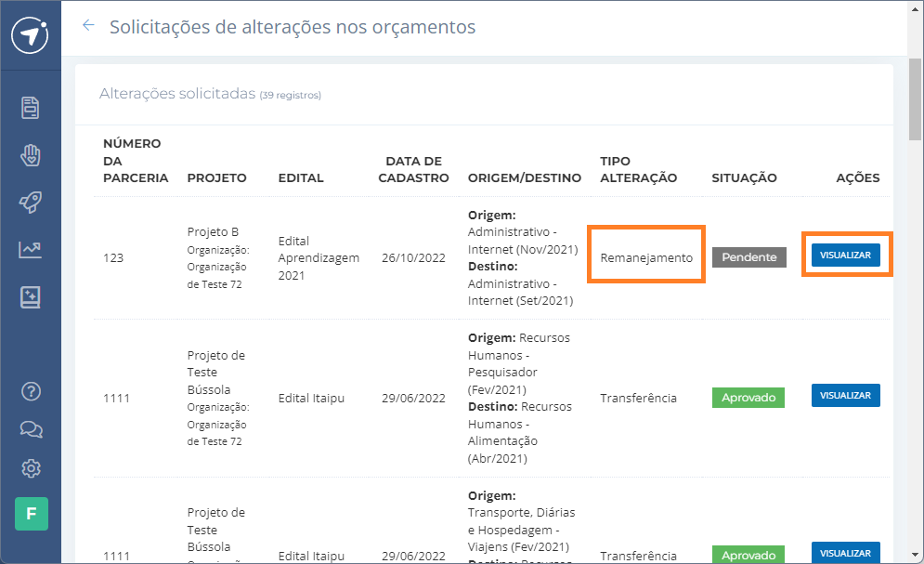Click the 39 registros count
This screenshot has height=564, width=924.
pos(291,95)
